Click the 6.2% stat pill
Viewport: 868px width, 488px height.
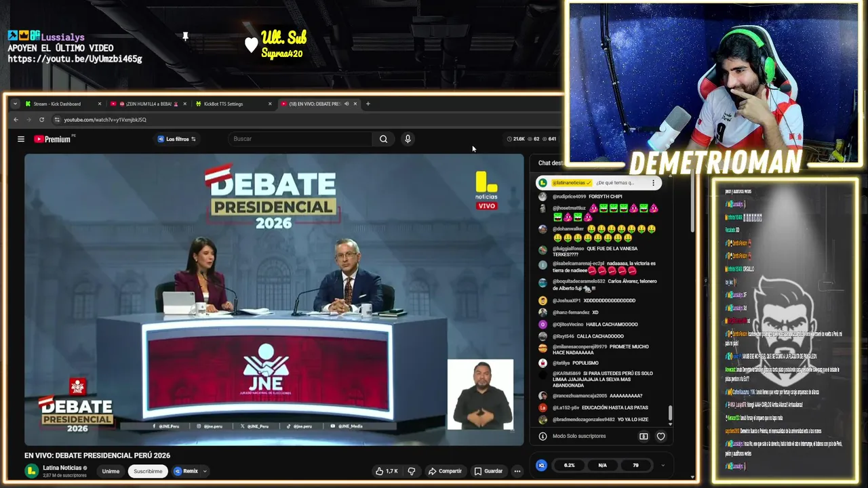click(x=569, y=465)
